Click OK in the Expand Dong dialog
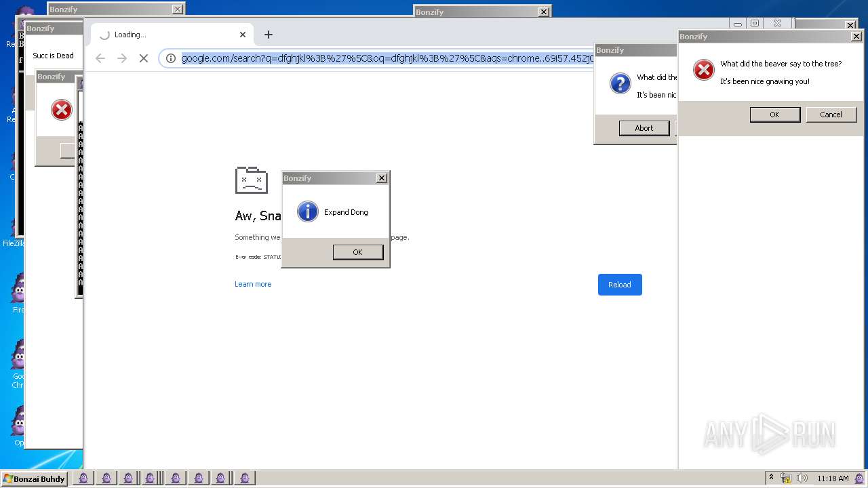868x488 pixels. click(358, 252)
